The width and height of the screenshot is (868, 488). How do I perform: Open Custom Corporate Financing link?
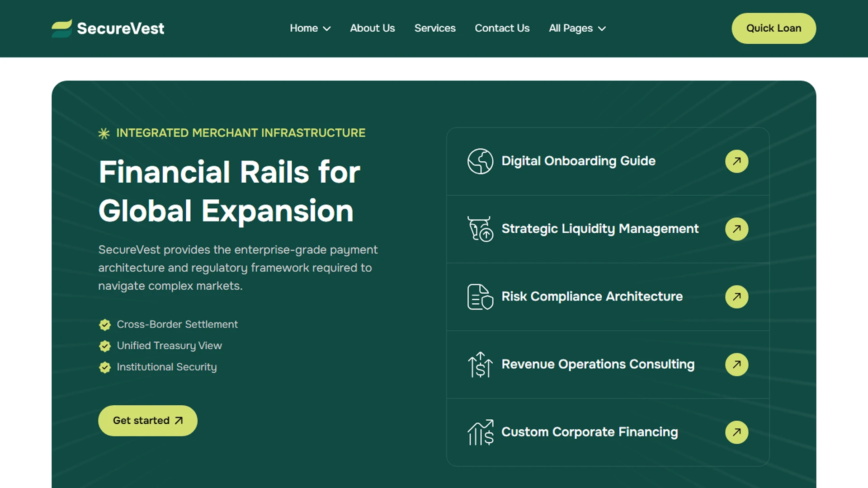pos(590,432)
